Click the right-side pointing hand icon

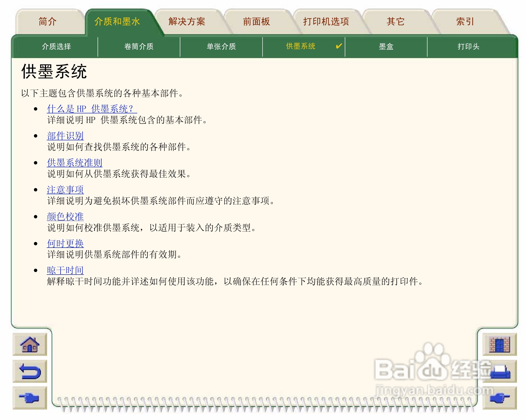point(500,398)
